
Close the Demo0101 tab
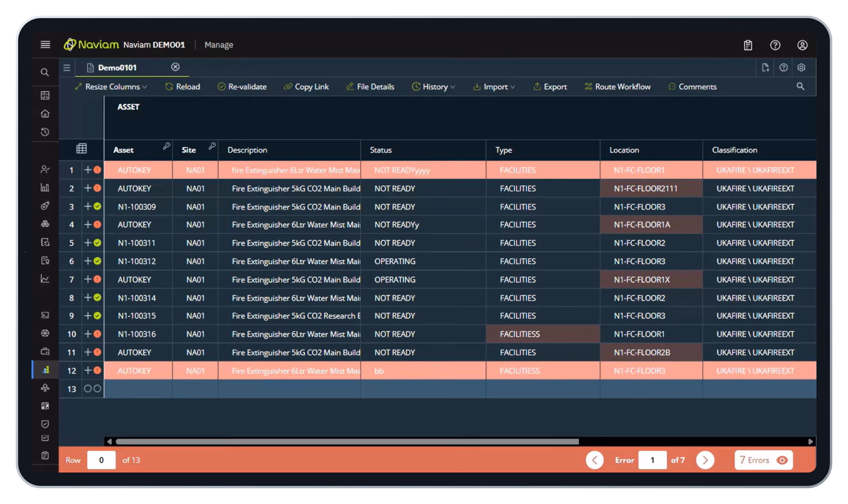click(x=176, y=67)
